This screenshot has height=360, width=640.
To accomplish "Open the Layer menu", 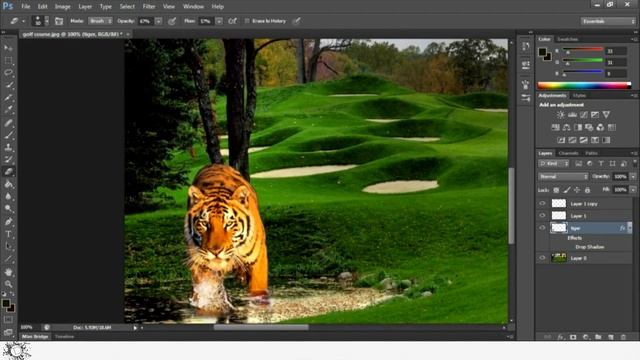I will (85, 7).
